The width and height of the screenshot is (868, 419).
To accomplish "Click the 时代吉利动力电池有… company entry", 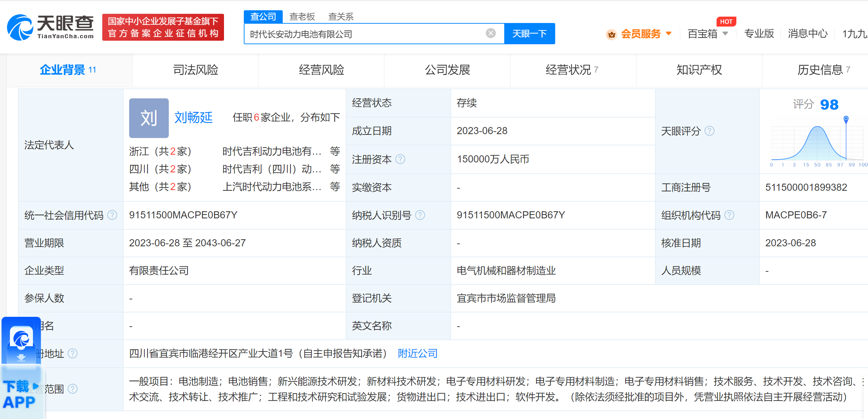I will tap(272, 151).
